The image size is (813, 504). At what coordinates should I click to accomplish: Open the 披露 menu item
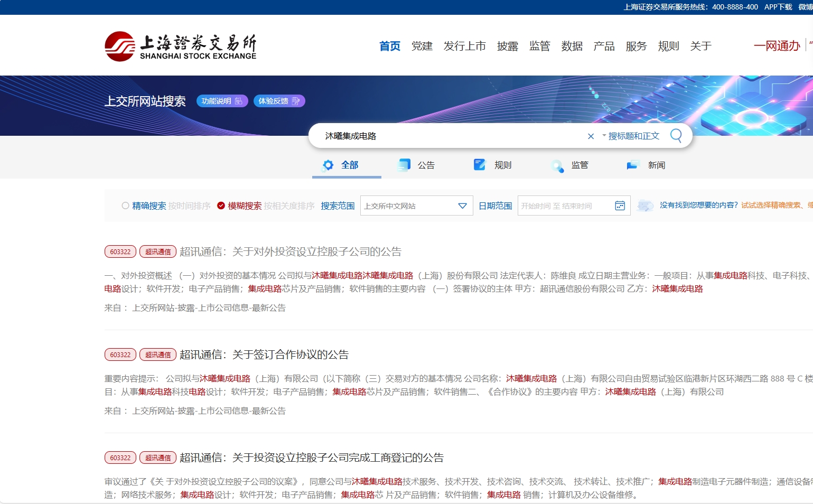(508, 46)
